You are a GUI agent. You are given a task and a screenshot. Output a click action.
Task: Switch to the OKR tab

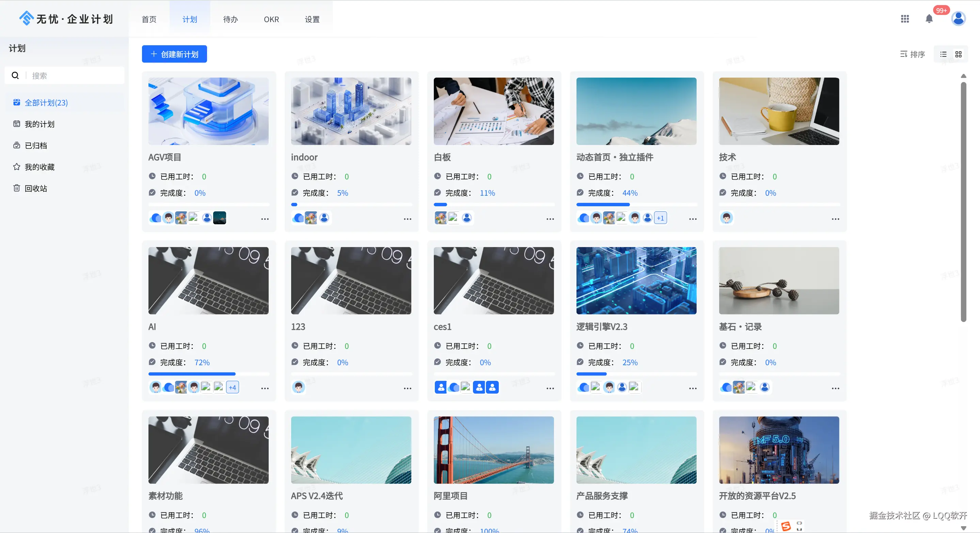(x=271, y=19)
